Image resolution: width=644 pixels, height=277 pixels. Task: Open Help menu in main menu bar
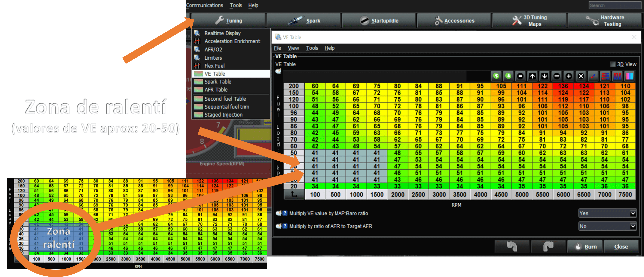tap(253, 5)
